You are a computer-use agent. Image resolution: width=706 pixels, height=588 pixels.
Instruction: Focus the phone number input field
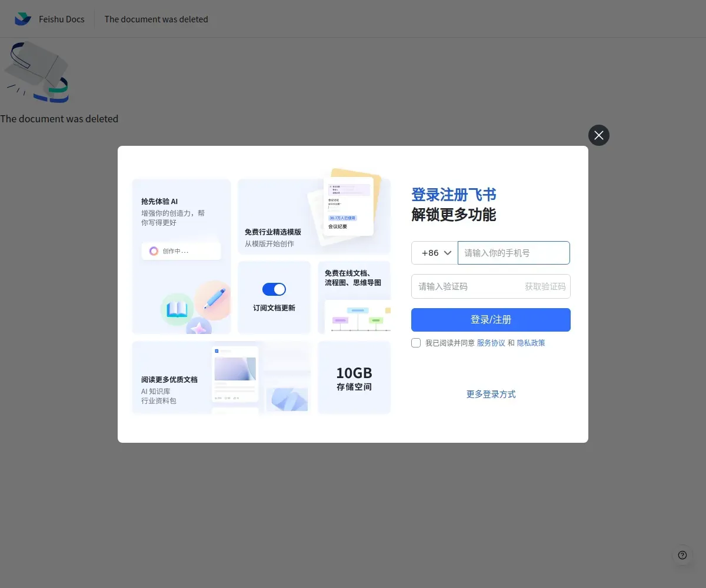514,253
